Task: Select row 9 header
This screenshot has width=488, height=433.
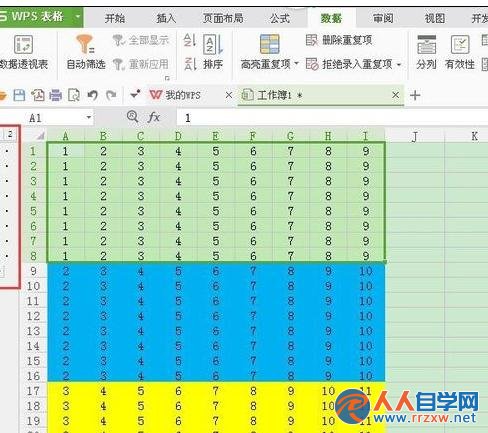Action: (x=33, y=271)
